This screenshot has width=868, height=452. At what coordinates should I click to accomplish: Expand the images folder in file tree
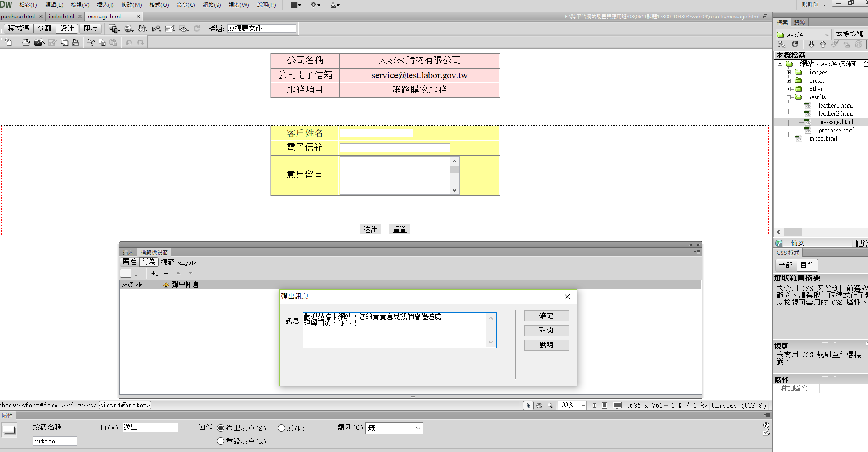click(x=788, y=72)
